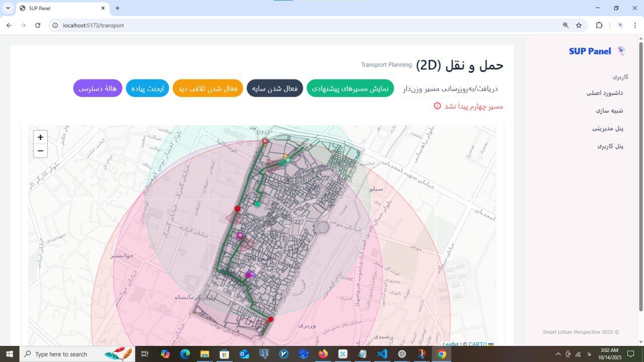Show suggested routes نمایش مسیرهای پیشنهادی

point(350,88)
